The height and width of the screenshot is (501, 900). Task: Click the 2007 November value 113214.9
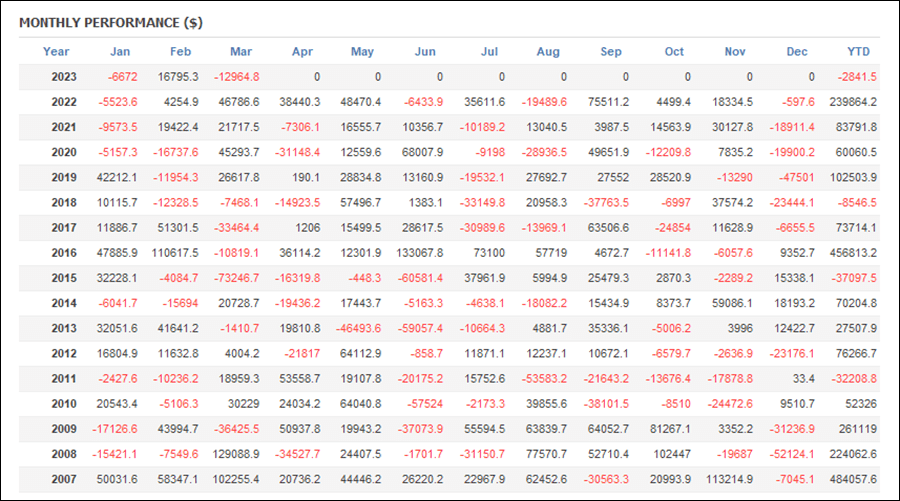point(730,479)
